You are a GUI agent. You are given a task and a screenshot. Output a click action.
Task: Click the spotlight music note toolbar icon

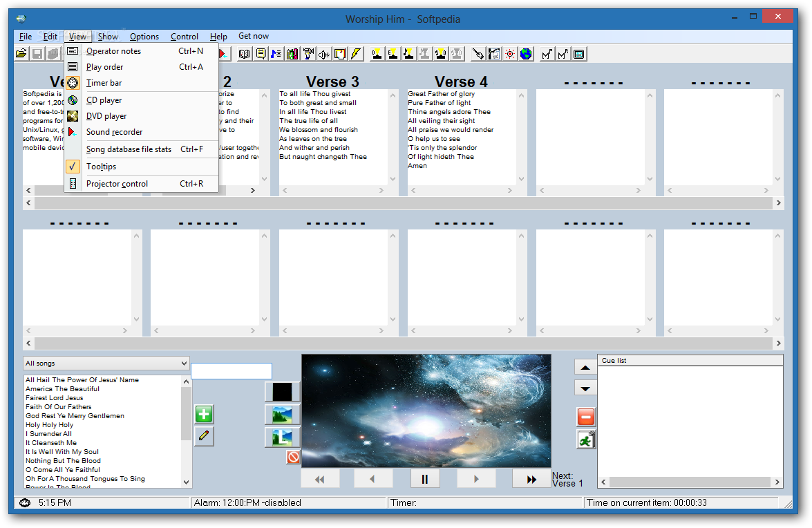click(409, 54)
